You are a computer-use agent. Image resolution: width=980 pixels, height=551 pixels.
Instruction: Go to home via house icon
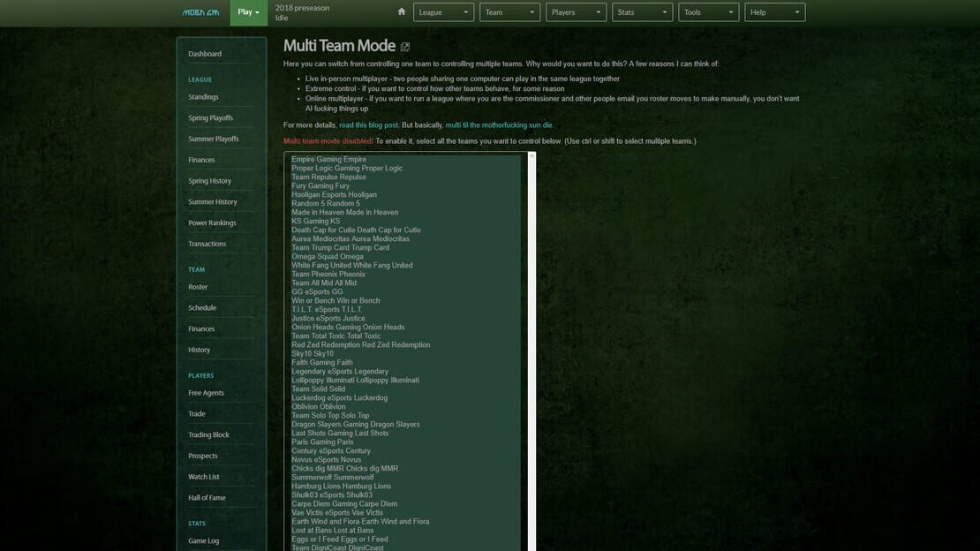401,11
